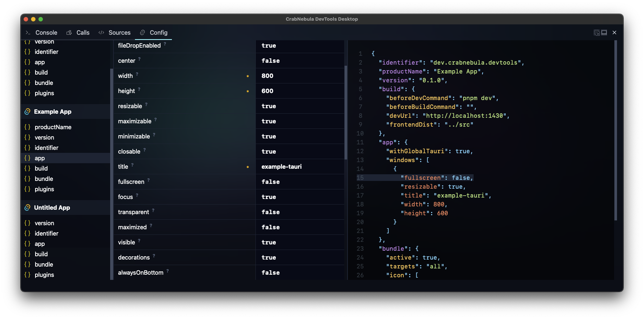Click the question mark next to title
Image resolution: width=644 pixels, height=319 pixels.
pos(132,165)
